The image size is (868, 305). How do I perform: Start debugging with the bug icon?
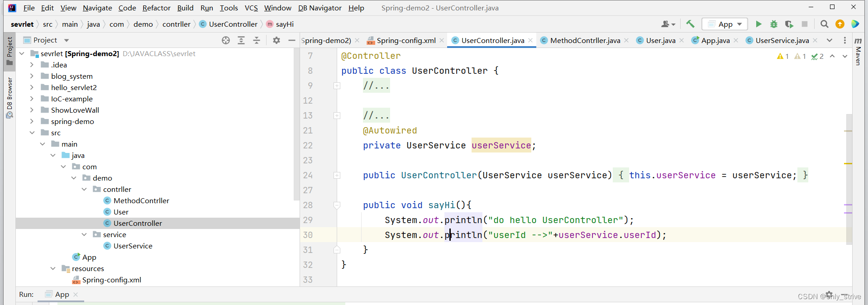coord(774,24)
